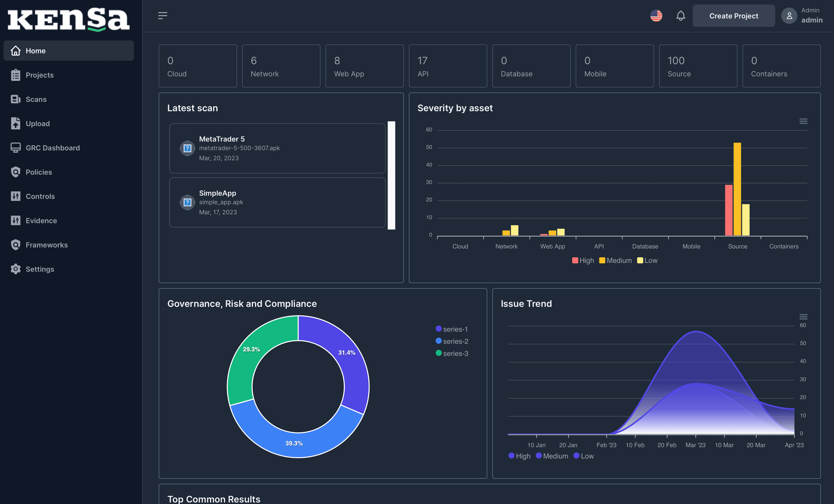
Task: Toggle series-2 in the donut chart legend
Action: pos(452,341)
